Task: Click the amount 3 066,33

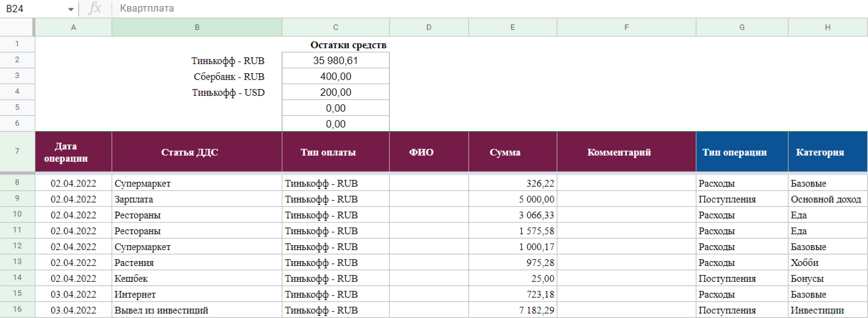Action: [512, 215]
